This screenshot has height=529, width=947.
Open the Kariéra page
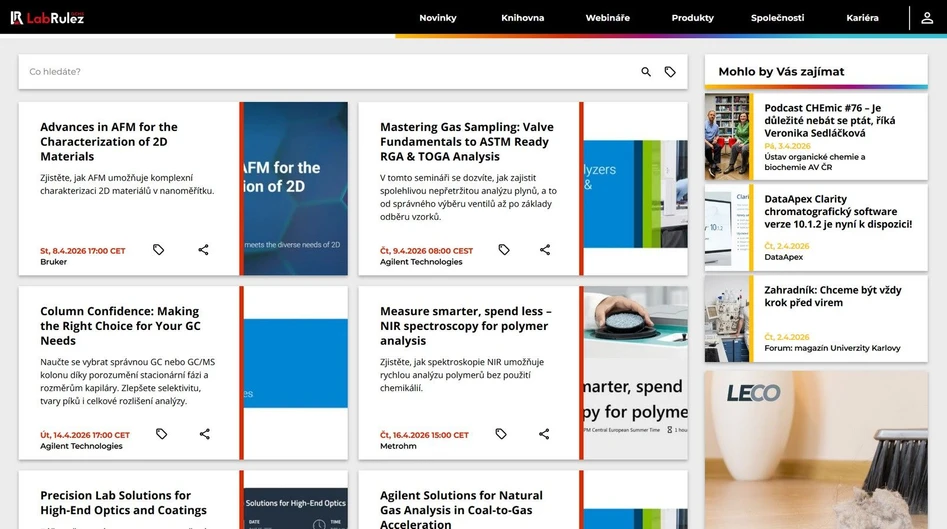[862, 18]
